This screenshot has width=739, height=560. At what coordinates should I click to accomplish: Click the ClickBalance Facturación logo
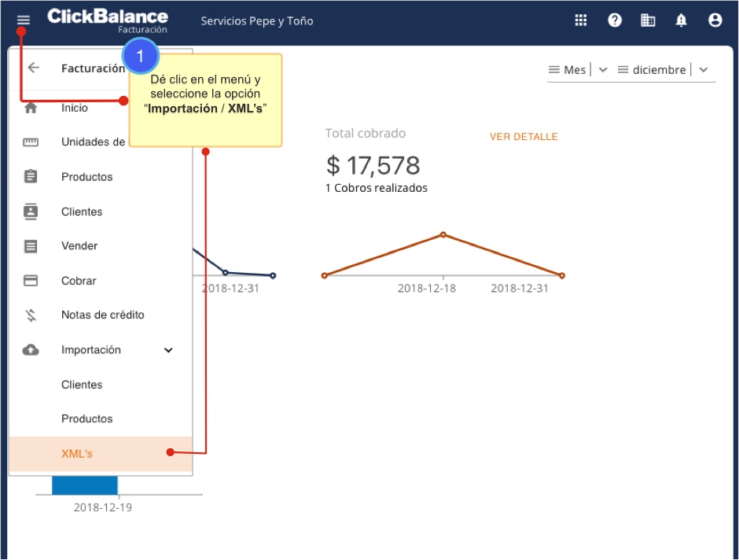tap(108, 20)
